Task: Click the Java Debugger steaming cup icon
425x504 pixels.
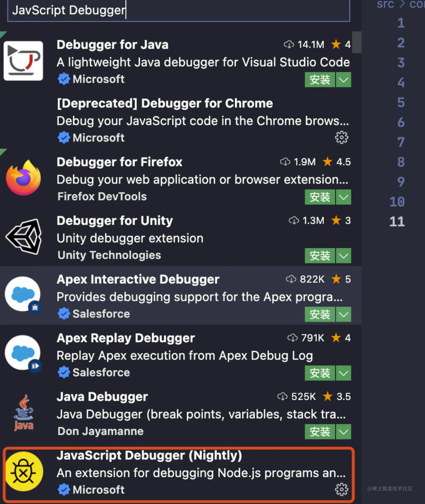Action: [24, 413]
